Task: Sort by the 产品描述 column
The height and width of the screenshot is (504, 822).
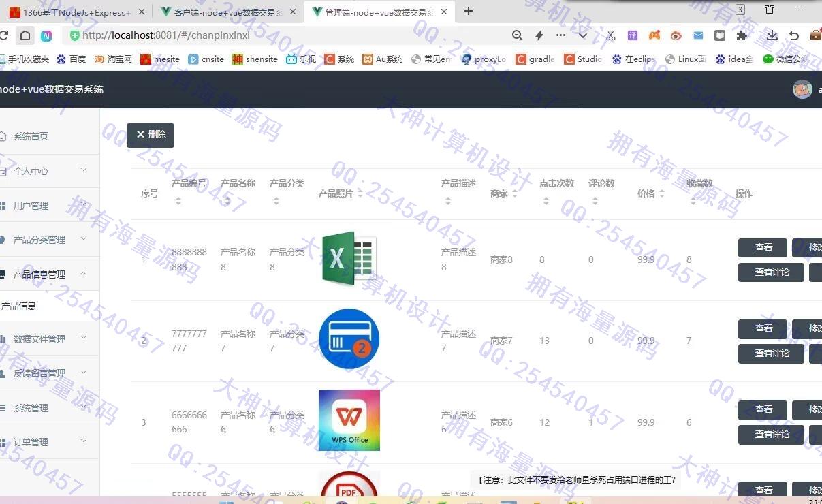Action: pyautogui.click(x=448, y=201)
